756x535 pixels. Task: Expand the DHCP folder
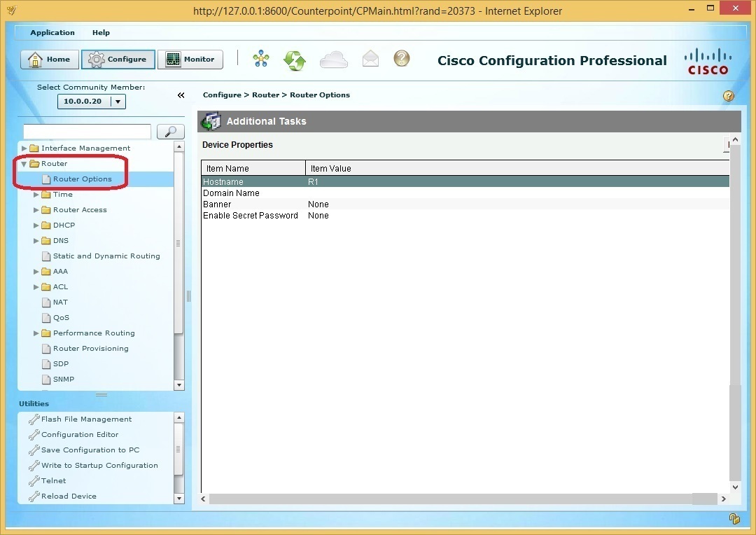(x=36, y=225)
